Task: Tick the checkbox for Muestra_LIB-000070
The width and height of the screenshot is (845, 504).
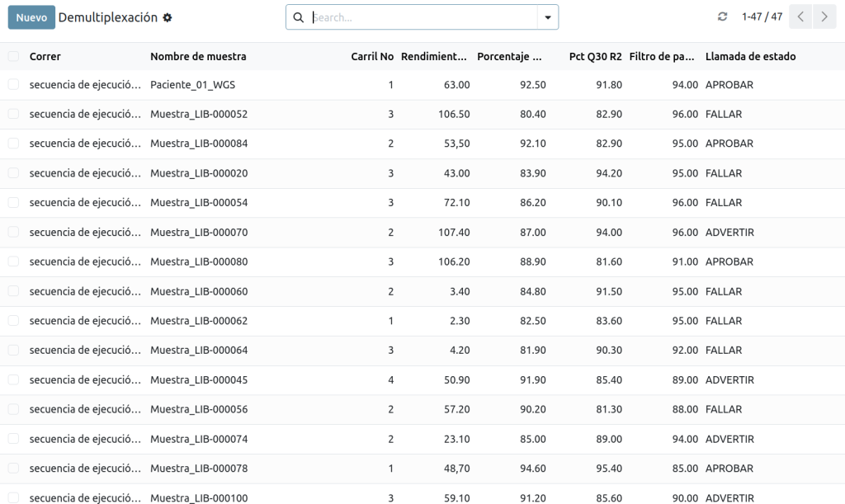Action: 13,233
